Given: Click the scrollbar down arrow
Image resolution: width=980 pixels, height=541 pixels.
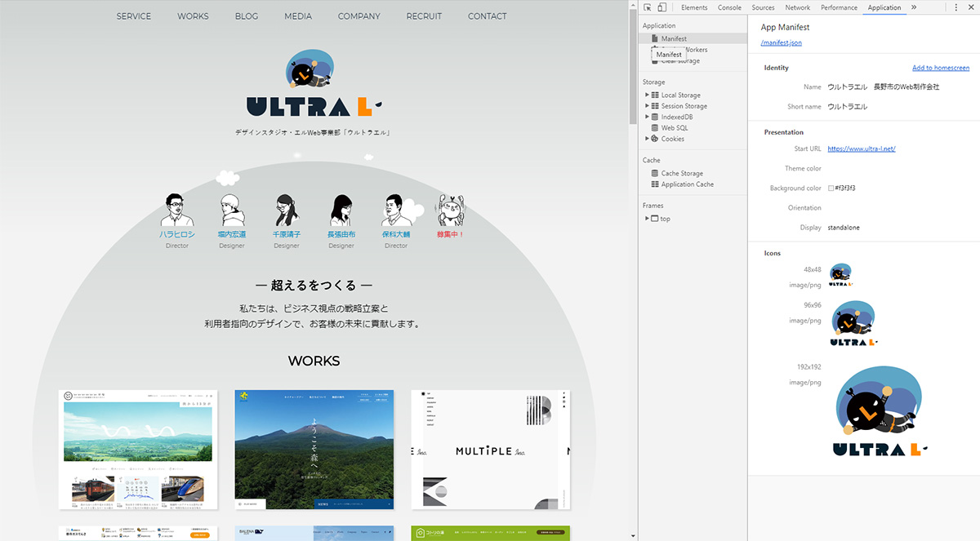Looking at the screenshot, I should [x=633, y=536].
